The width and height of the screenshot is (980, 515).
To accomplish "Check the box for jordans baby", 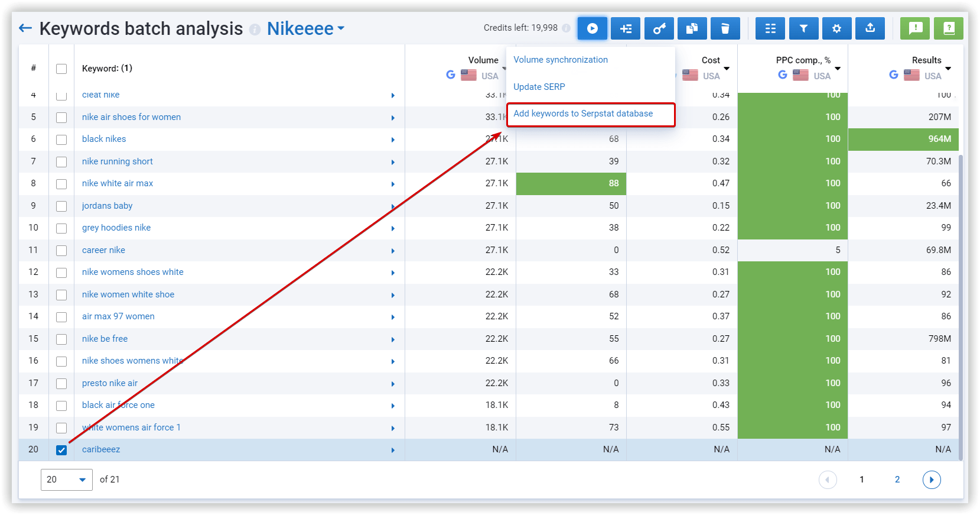I will click(x=61, y=206).
